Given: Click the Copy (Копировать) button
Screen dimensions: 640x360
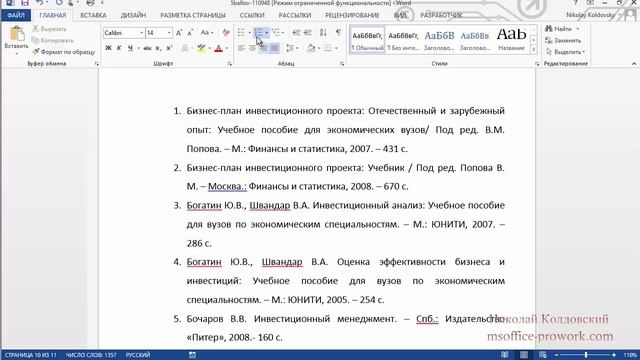Looking at the screenshot, I should [x=53, y=40].
